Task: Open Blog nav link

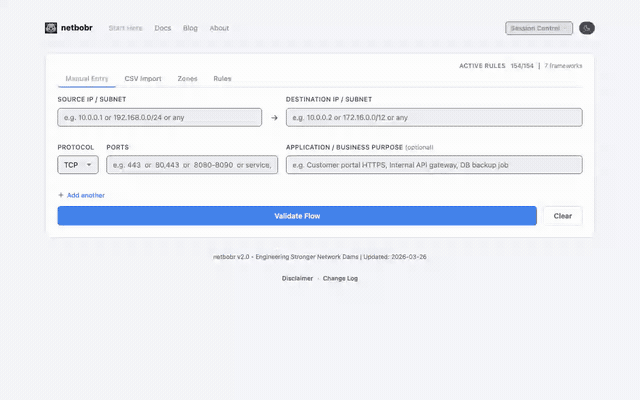Action: tap(190, 28)
